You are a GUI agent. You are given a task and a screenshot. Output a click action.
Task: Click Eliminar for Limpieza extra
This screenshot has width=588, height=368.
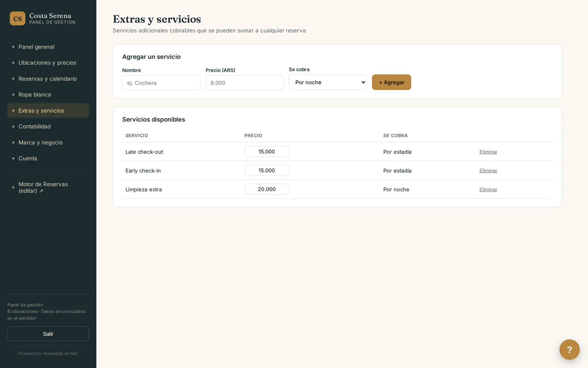[x=488, y=190]
